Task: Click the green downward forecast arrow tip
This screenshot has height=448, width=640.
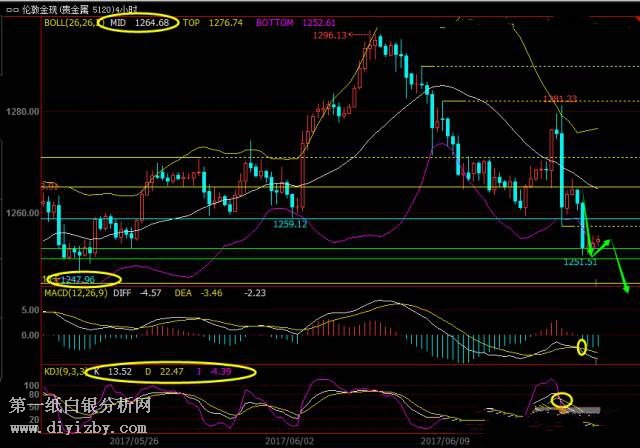Action: [627, 290]
